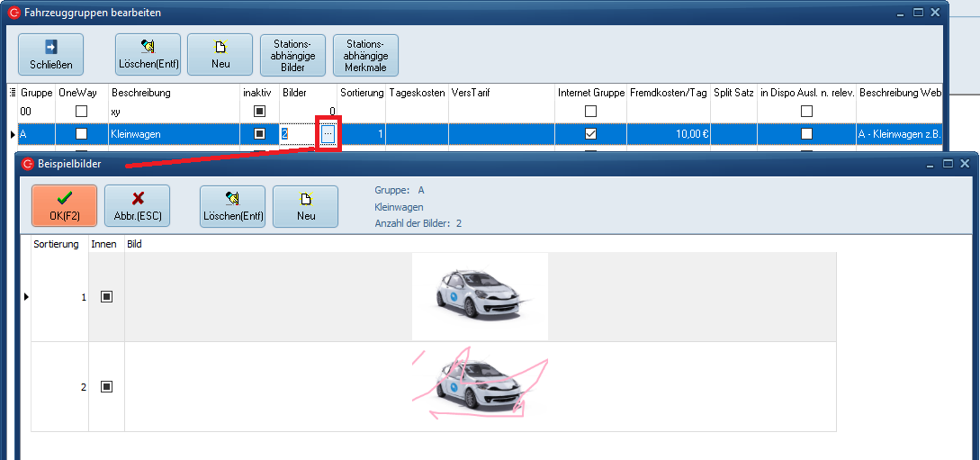This screenshot has height=460, width=980.
Task: Click Löschen(Entf) in Fahrzeuggruppen toolbar
Action: pos(148,55)
